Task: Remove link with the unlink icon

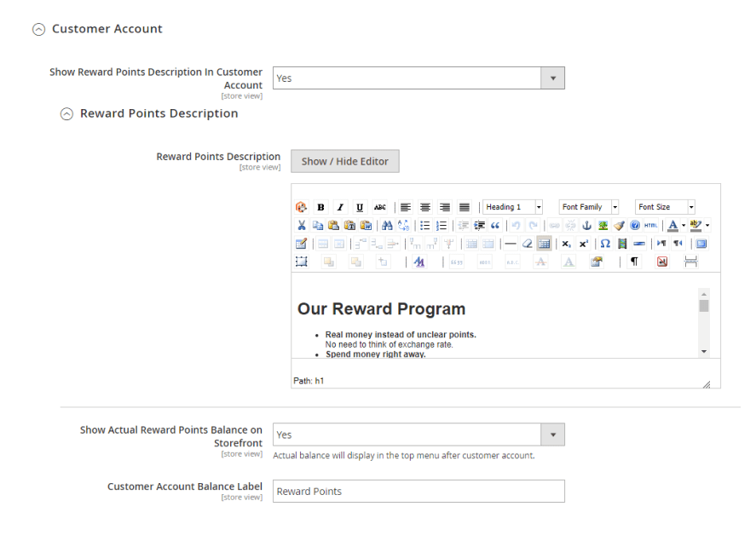Action: 570,225
